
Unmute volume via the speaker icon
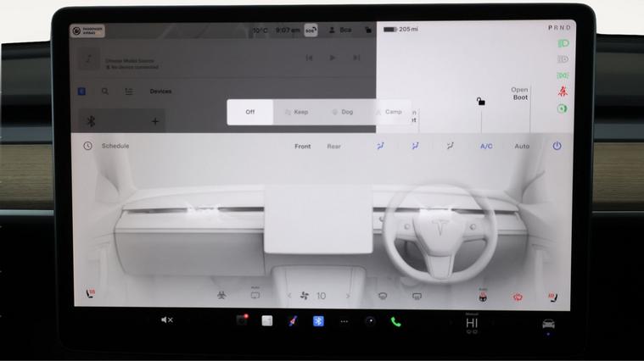coord(167,320)
